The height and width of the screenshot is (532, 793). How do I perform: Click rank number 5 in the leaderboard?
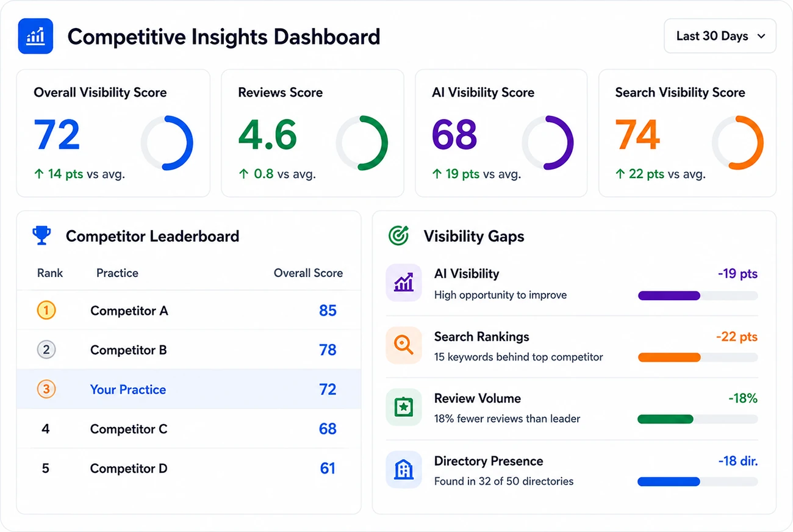(46, 469)
